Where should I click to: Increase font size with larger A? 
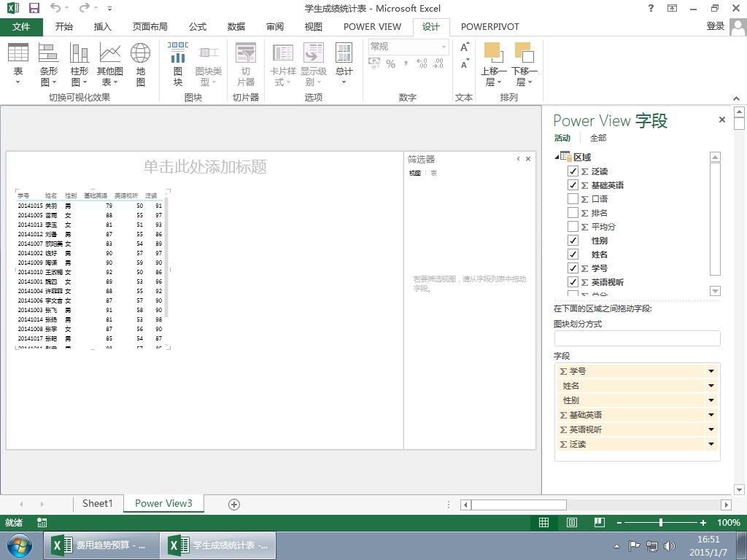click(x=465, y=47)
